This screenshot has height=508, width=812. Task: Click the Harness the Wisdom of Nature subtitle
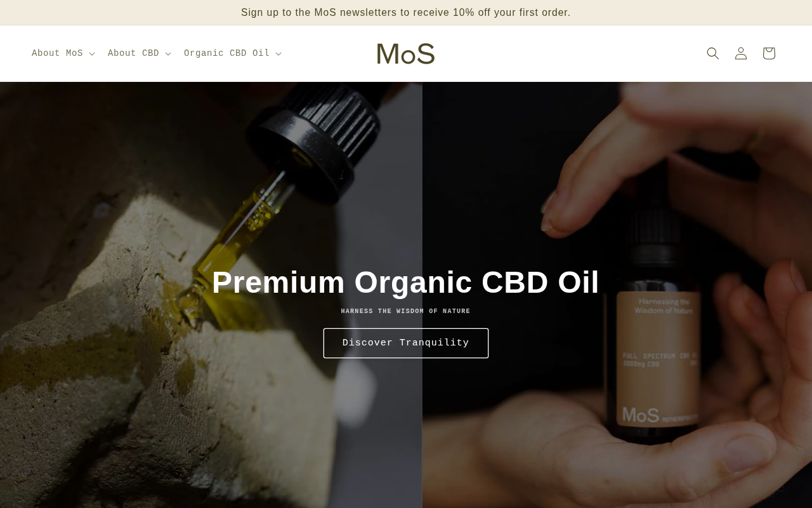406,311
